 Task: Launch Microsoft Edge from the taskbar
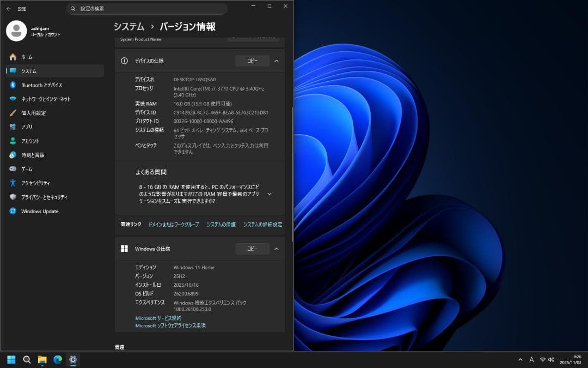pos(57,360)
